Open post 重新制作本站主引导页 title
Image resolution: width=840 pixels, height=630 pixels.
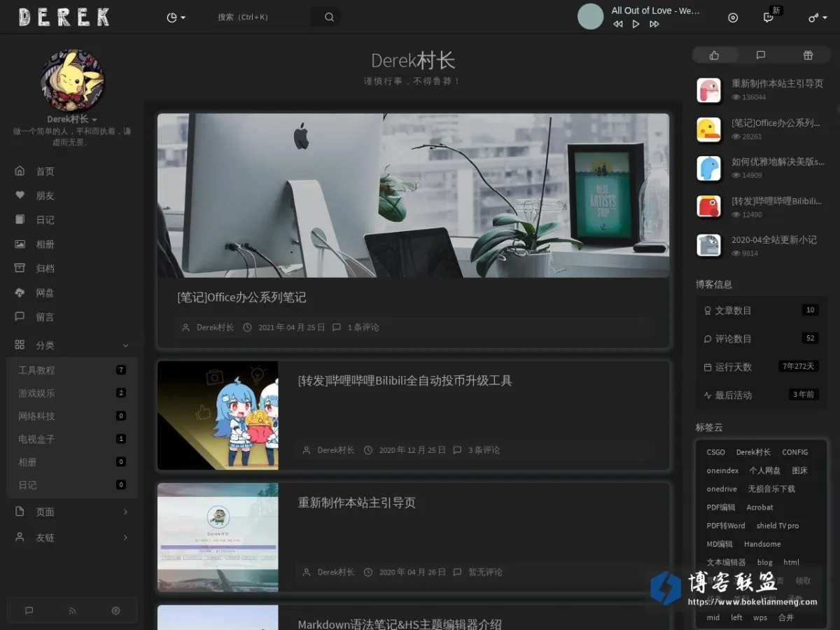tap(357, 503)
